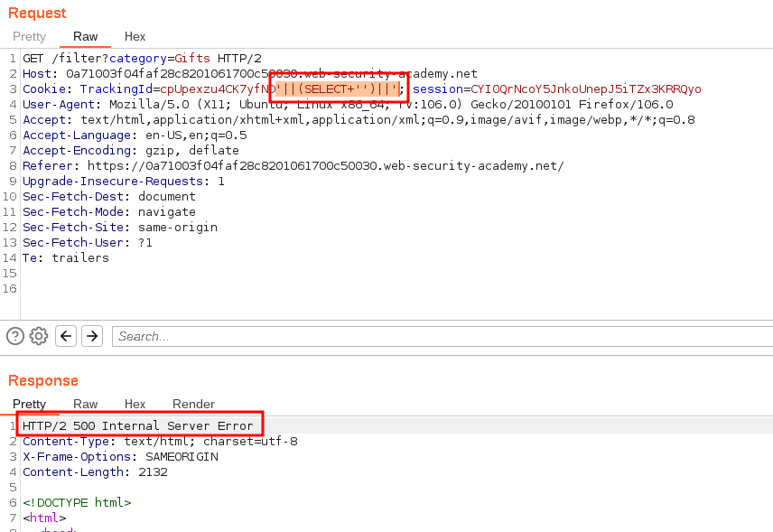Image resolution: width=773 pixels, height=532 pixels.
Task: Click the Request panel heading
Action: (x=37, y=13)
